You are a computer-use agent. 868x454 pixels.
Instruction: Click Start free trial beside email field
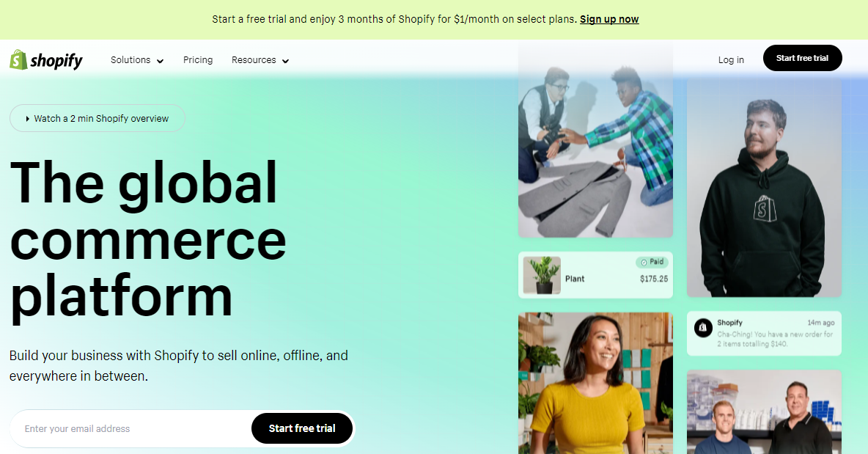[302, 428]
